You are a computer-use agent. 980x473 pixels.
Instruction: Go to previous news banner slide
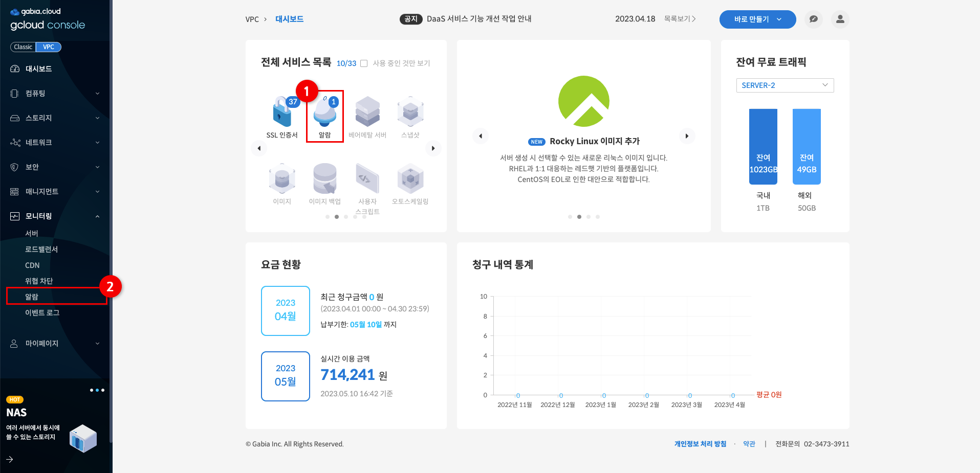(x=480, y=136)
